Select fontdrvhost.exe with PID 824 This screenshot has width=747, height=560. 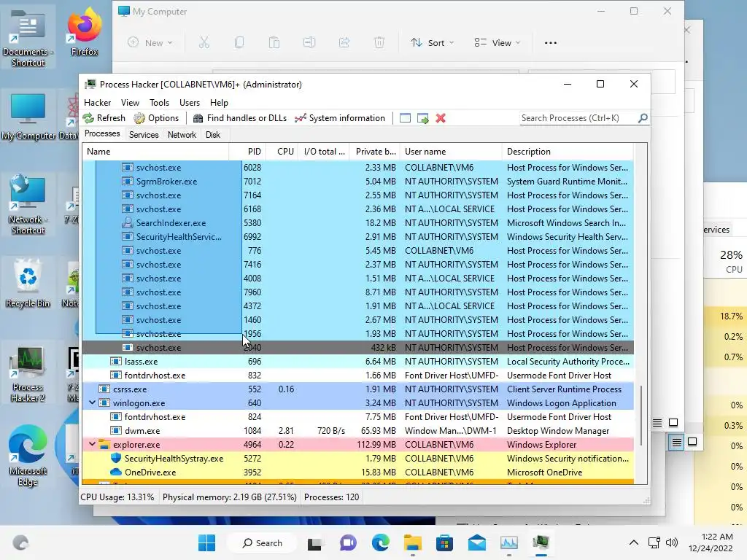357,416
